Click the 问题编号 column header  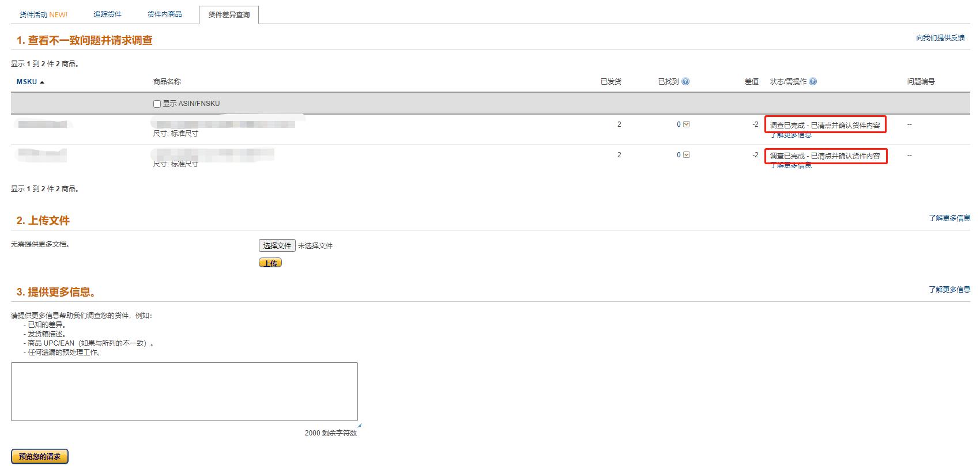[921, 82]
